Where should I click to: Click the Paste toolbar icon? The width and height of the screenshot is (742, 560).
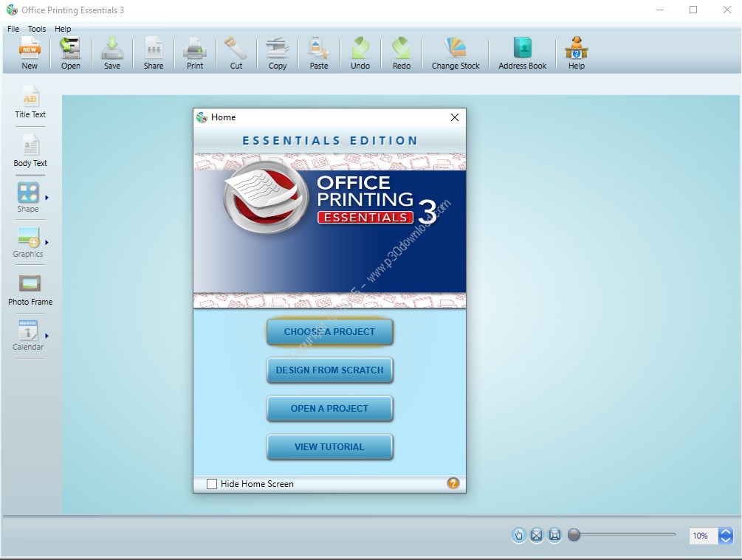click(319, 53)
